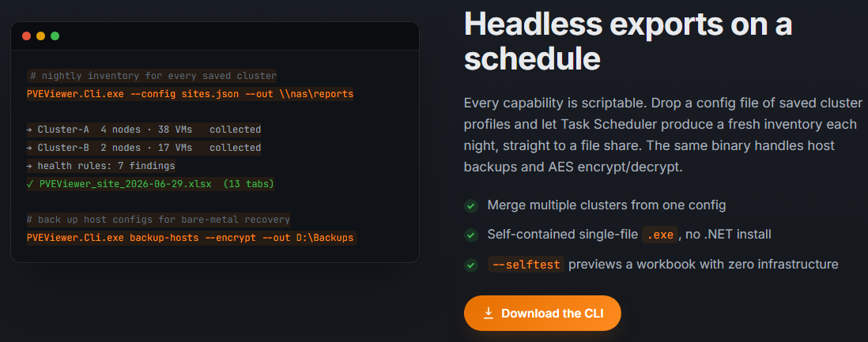This screenshot has width=868, height=342.
Task: Click the health rules: 7 findings line
Action: [100, 165]
